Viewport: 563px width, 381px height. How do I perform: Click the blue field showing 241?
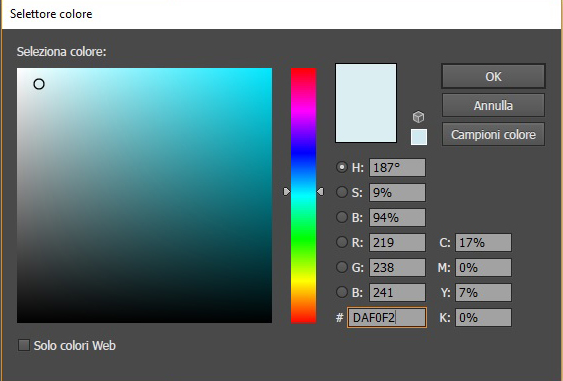pos(397,292)
